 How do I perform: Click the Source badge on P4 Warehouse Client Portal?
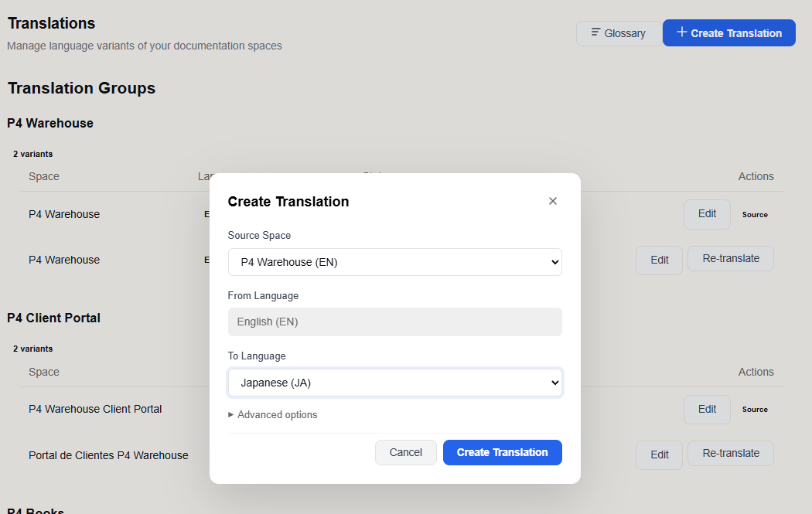pos(754,410)
